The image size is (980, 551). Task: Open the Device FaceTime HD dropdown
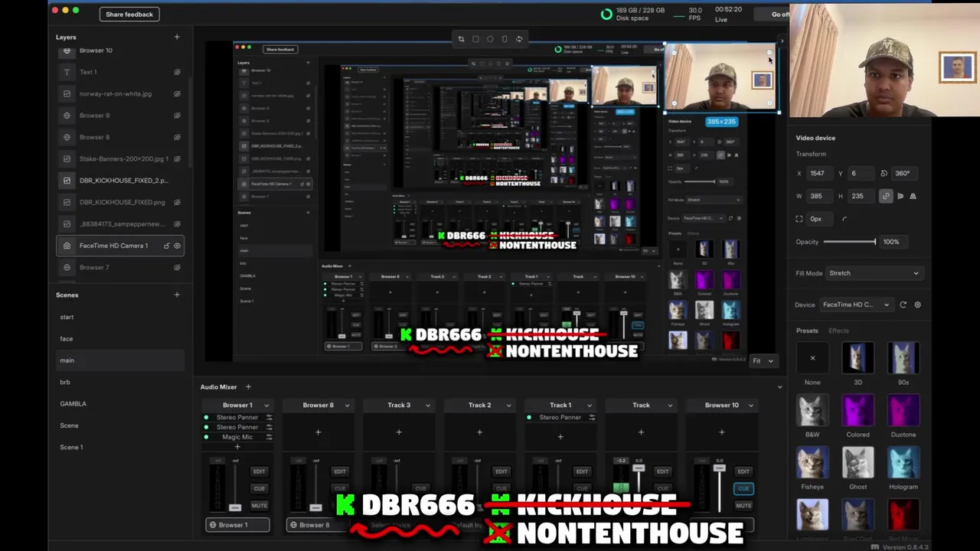(x=856, y=305)
